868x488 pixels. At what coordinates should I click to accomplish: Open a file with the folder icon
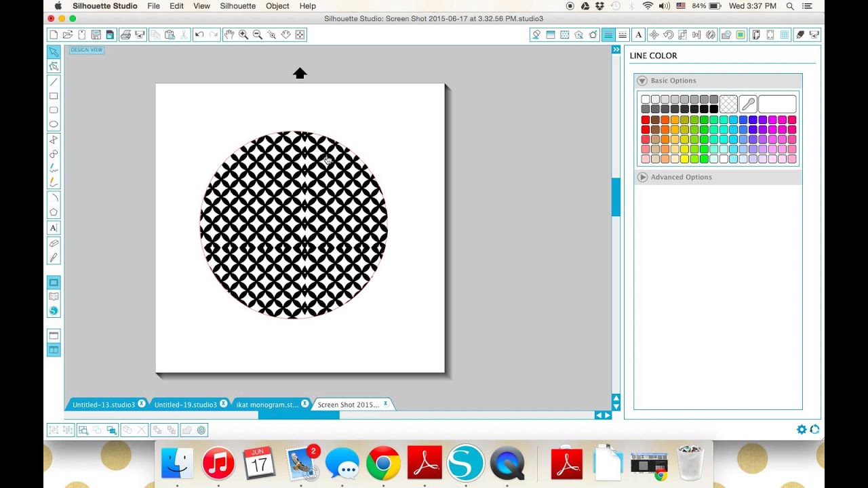pos(68,35)
